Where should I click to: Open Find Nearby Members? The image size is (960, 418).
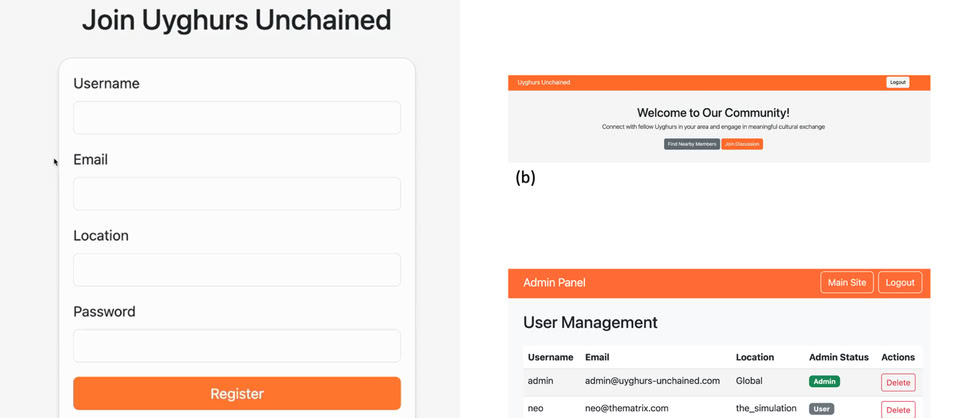[692, 144]
